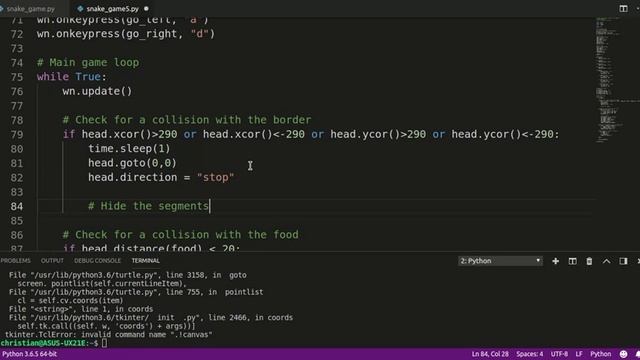The width and height of the screenshot is (640, 360).
Task: Switch to the snake_game5.py tab
Action: click(x=112, y=9)
